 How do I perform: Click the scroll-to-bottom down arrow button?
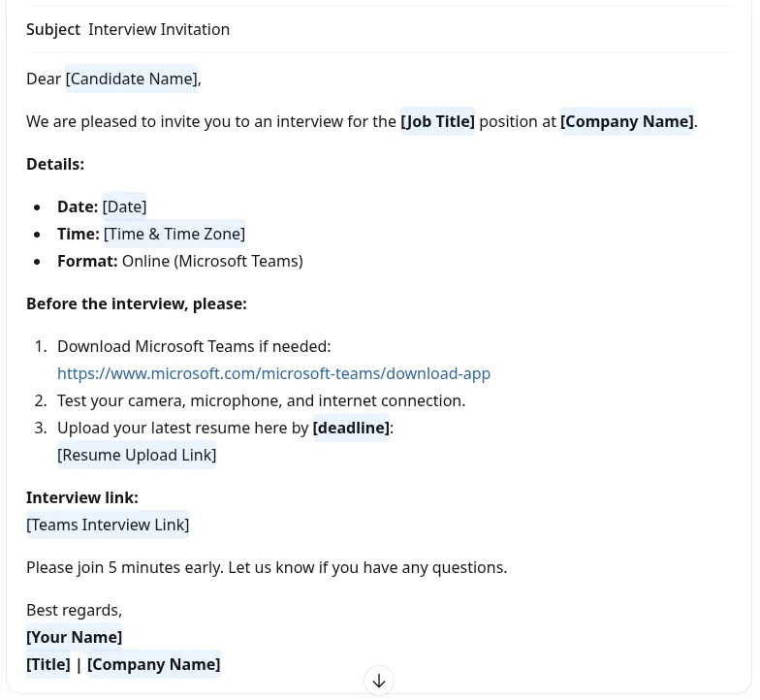click(x=379, y=681)
